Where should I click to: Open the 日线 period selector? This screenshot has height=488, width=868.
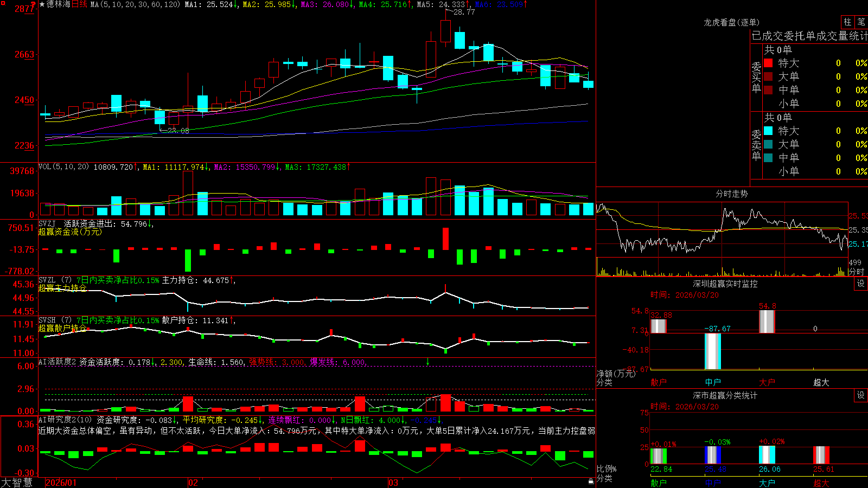[79, 4]
